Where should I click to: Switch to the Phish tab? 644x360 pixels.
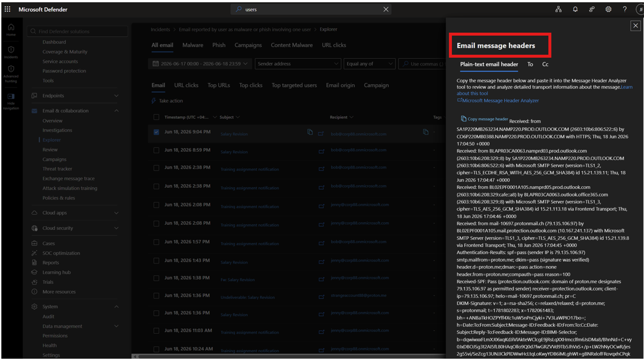pos(219,45)
